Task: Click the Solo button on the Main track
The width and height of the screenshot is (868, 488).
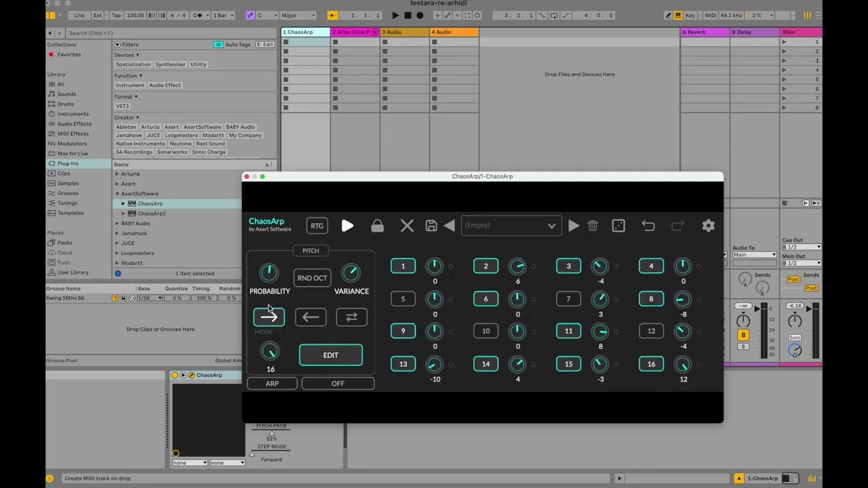Action: click(x=795, y=338)
